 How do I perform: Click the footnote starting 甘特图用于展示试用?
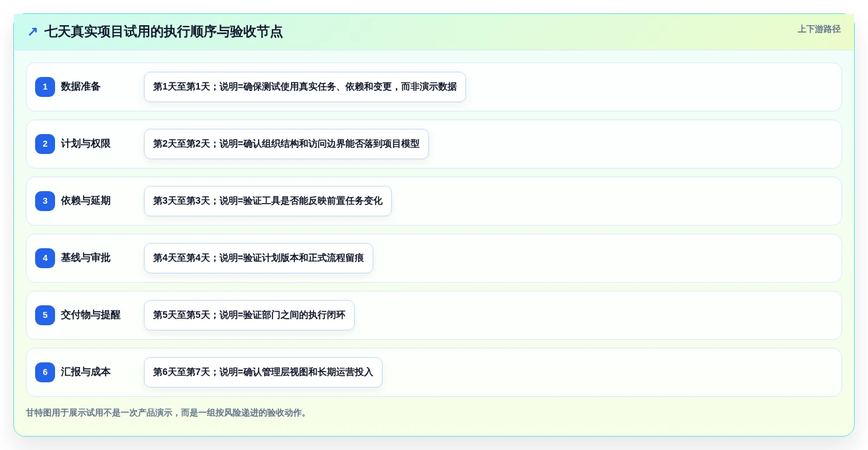(x=168, y=413)
